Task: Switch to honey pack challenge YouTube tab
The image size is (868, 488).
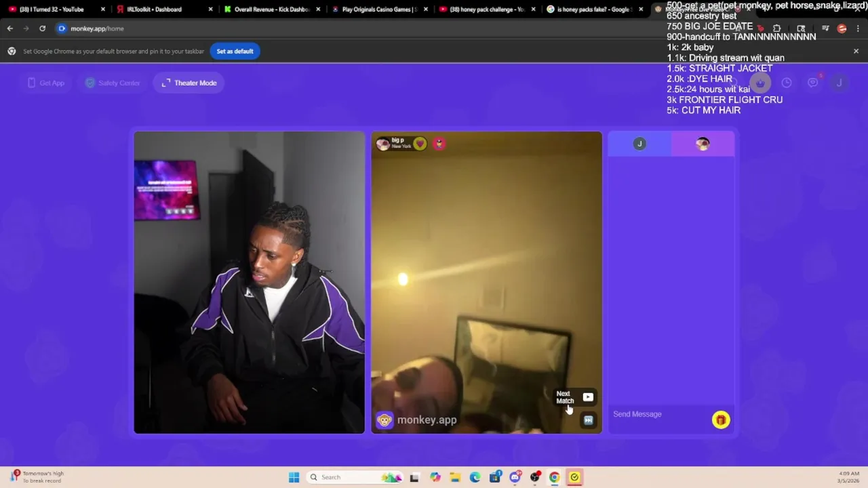Action: [487, 9]
